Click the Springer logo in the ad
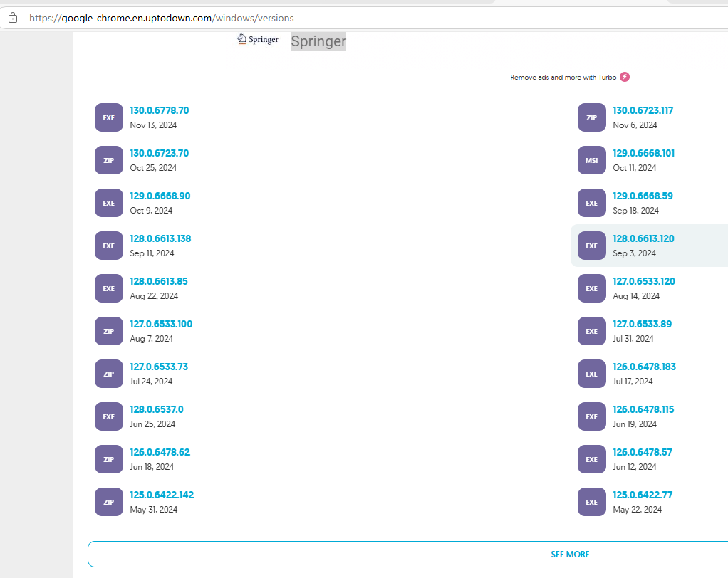 click(x=258, y=39)
